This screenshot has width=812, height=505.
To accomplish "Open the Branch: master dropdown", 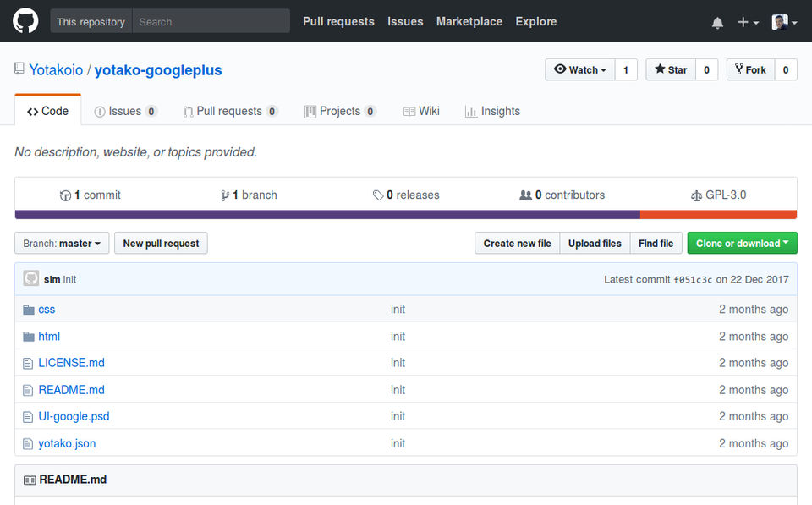I will coord(62,244).
